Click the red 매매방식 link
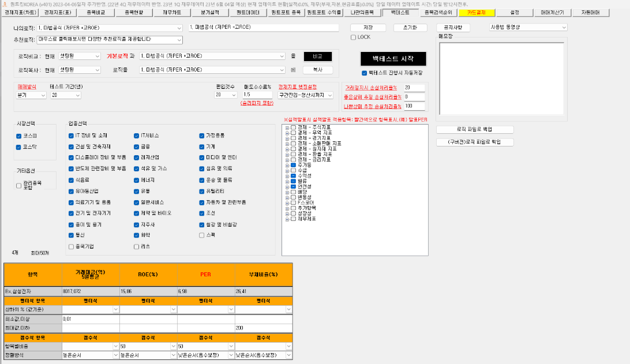630x364 pixels. pyautogui.click(x=27, y=87)
